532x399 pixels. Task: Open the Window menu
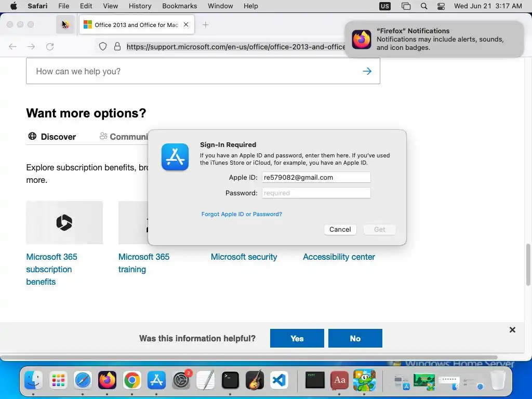coord(220,6)
